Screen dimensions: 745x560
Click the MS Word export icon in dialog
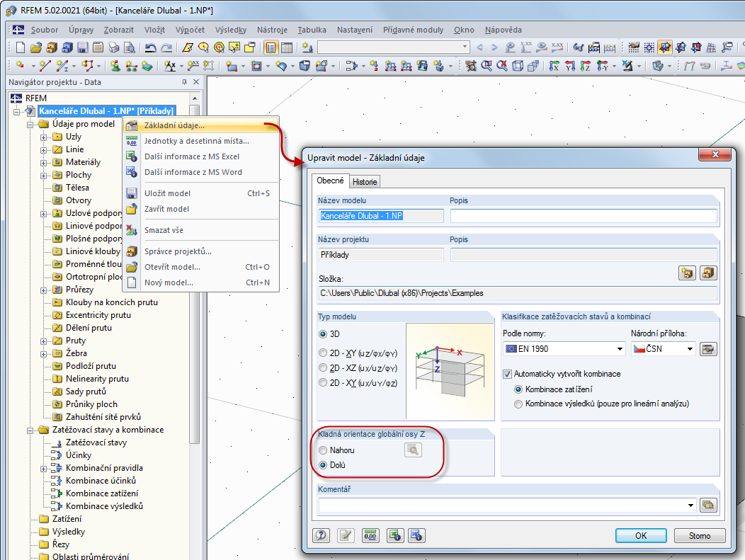pyautogui.click(x=416, y=535)
